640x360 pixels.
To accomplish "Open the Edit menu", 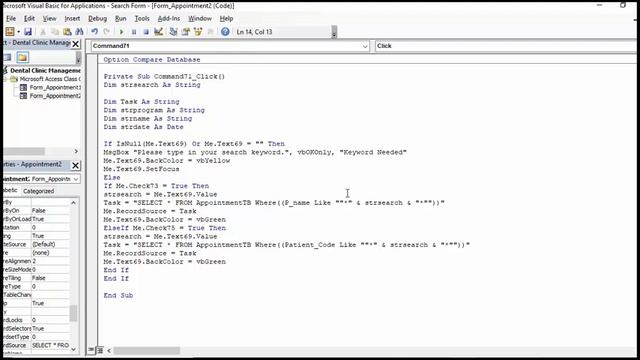I will [29, 18].
